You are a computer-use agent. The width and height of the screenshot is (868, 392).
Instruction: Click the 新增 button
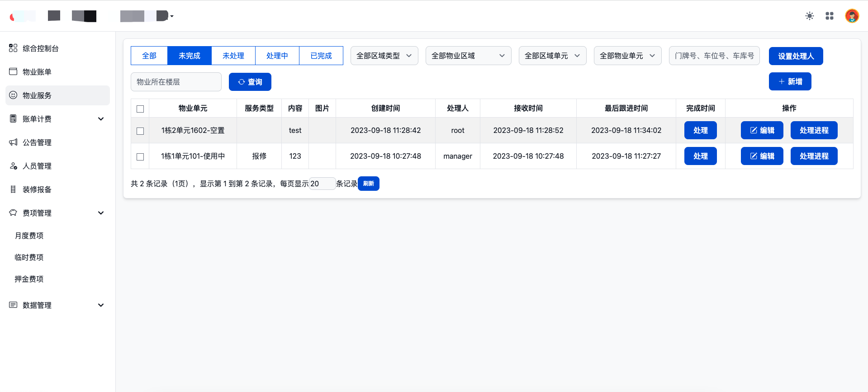pos(790,81)
